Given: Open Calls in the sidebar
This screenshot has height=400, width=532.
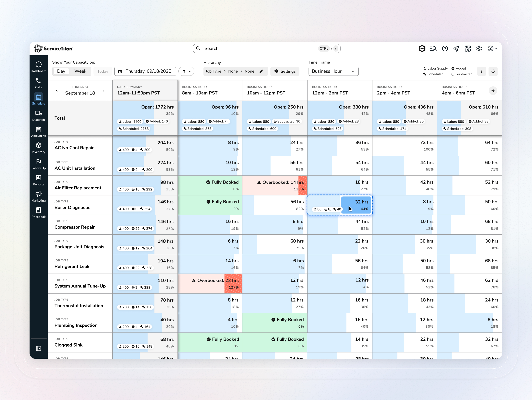Looking at the screenshot, I should coord(38,83).
